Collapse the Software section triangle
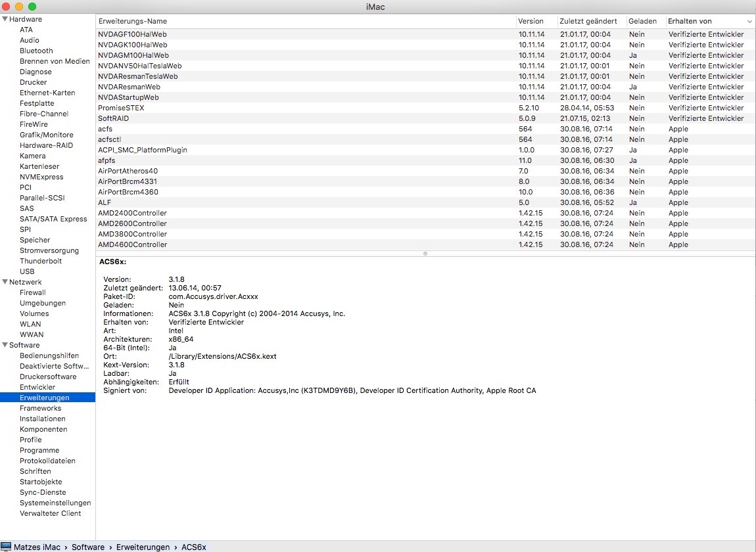This screenshot has width=756, height=552. pos(5,345)
